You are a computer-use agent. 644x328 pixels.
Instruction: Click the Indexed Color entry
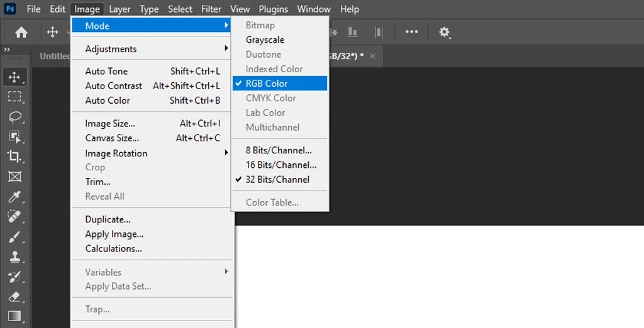coord(280,69)
